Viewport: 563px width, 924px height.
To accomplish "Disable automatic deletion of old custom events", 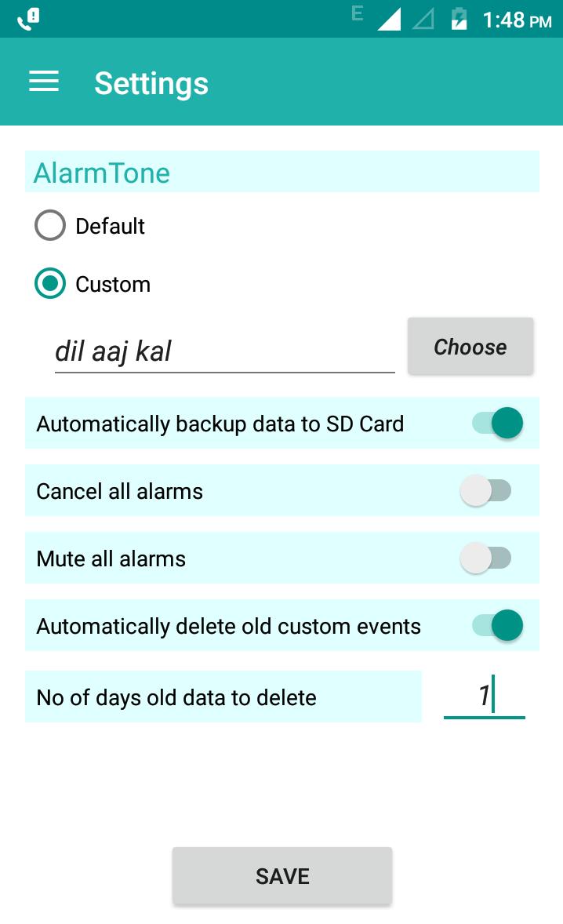I will [x=498, y=625].
